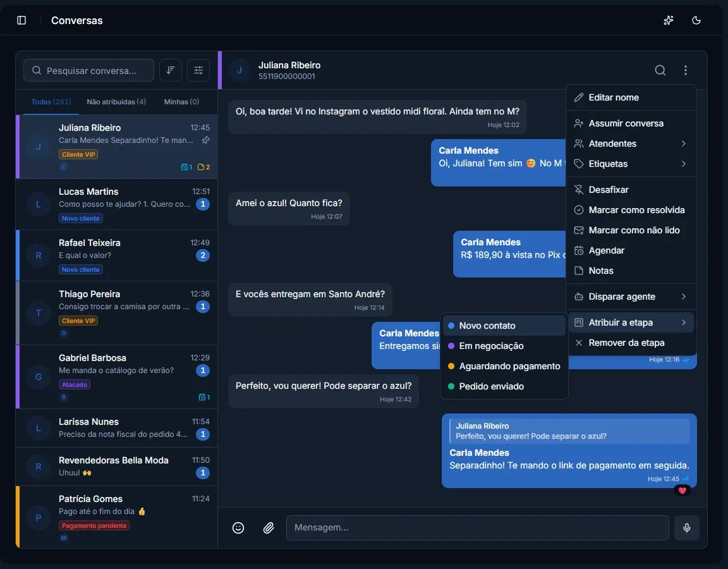Open Notas from context menu
This screenshot has height=569, width=728.
pyautogui.click(x=631, y=271)
